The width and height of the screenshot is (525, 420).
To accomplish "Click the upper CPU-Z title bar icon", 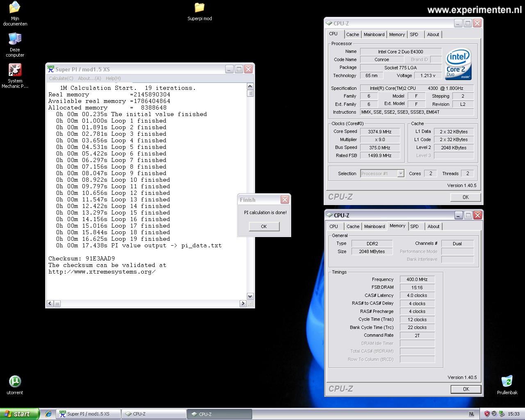I will pyautogui.click(x=329, y=23).
